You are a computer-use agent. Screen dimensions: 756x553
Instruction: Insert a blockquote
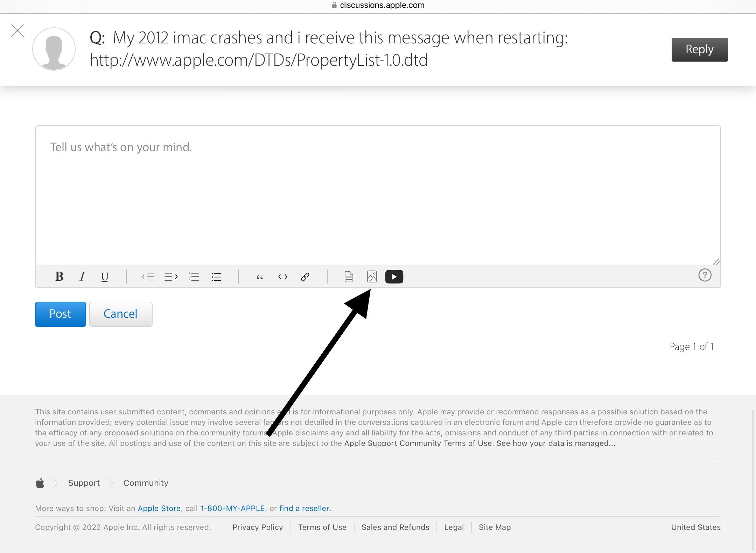pos(259,276)
